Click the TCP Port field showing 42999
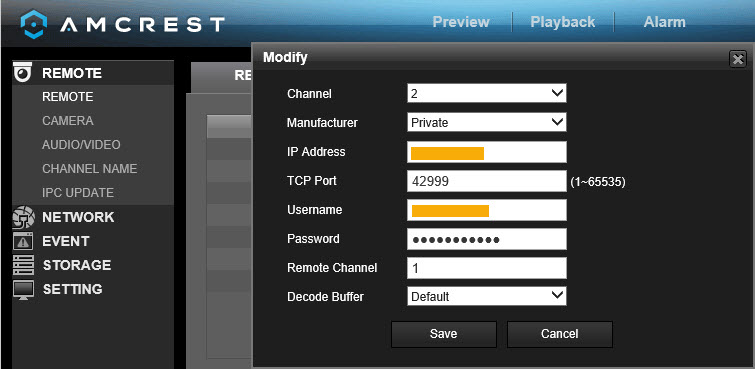The image size is (755, 369). click(486, 181)
